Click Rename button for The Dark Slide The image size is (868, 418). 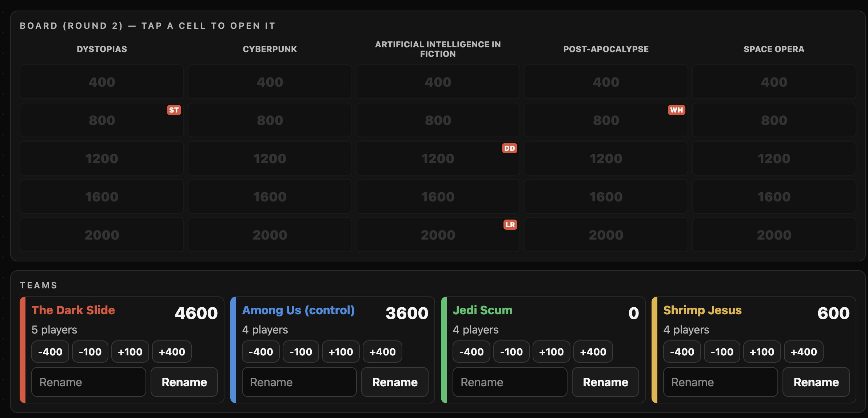point(184,382)
